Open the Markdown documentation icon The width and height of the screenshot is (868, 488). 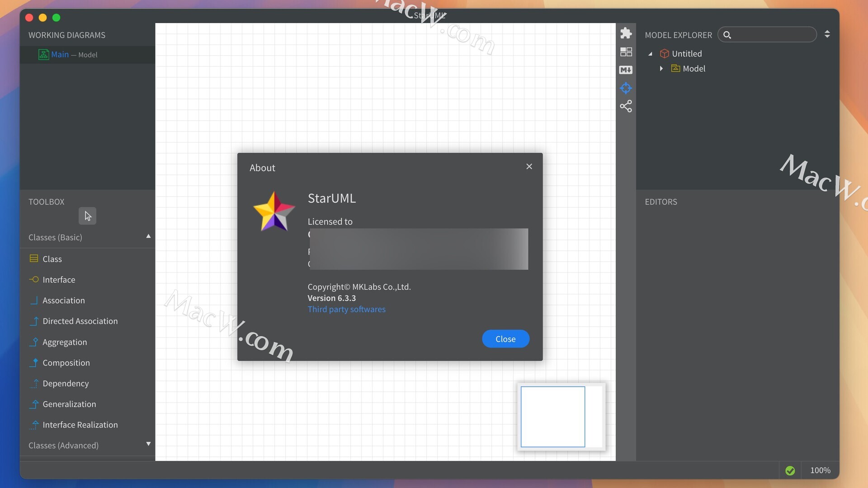point(626,70)
